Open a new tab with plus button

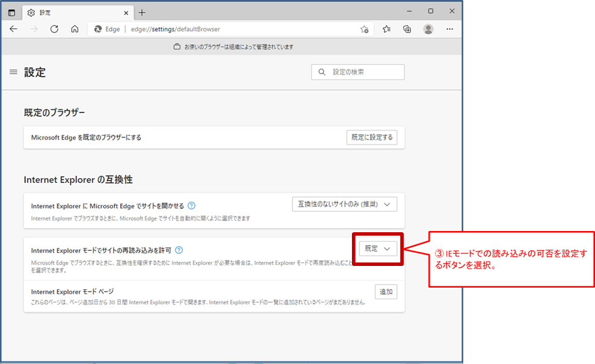click(x=142, y=13)
